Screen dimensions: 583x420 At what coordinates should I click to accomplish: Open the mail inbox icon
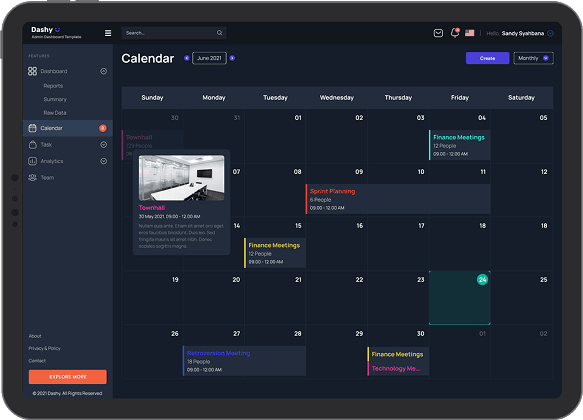tap(438, 33)
